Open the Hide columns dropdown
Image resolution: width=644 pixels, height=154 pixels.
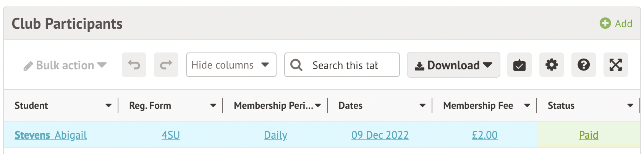[x=231, y=65]
